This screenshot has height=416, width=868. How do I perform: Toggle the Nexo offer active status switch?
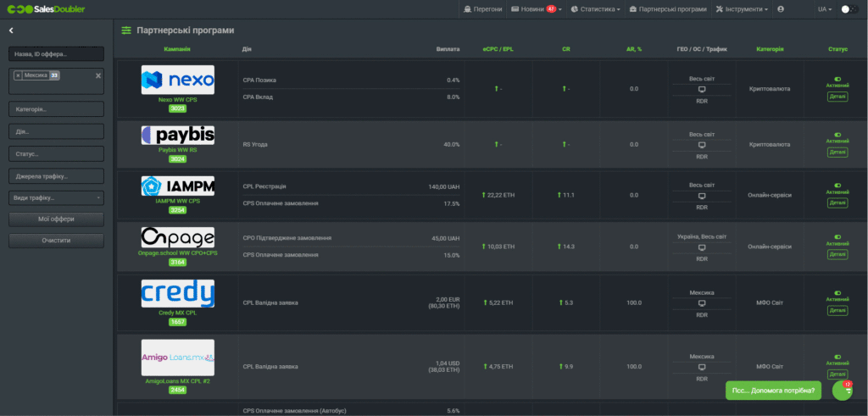click(837, 76)
